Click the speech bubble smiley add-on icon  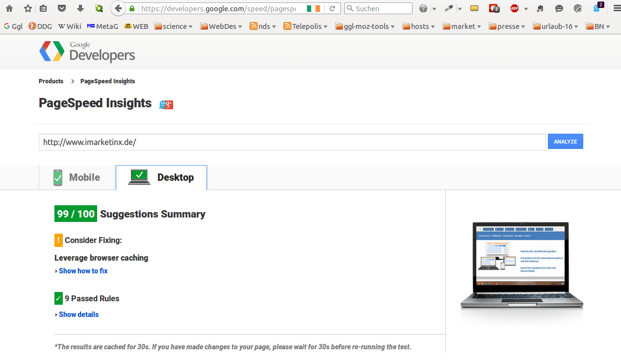(559, 8)
